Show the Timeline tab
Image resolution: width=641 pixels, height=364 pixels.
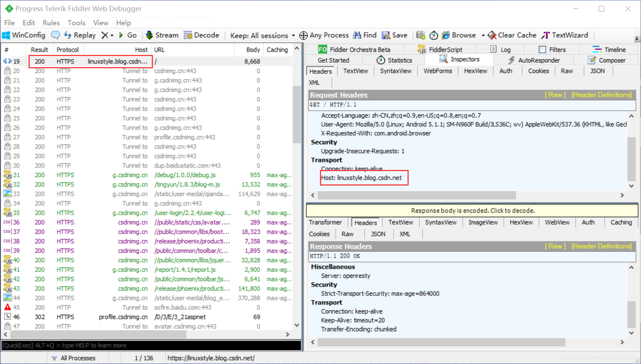[609, 49]
